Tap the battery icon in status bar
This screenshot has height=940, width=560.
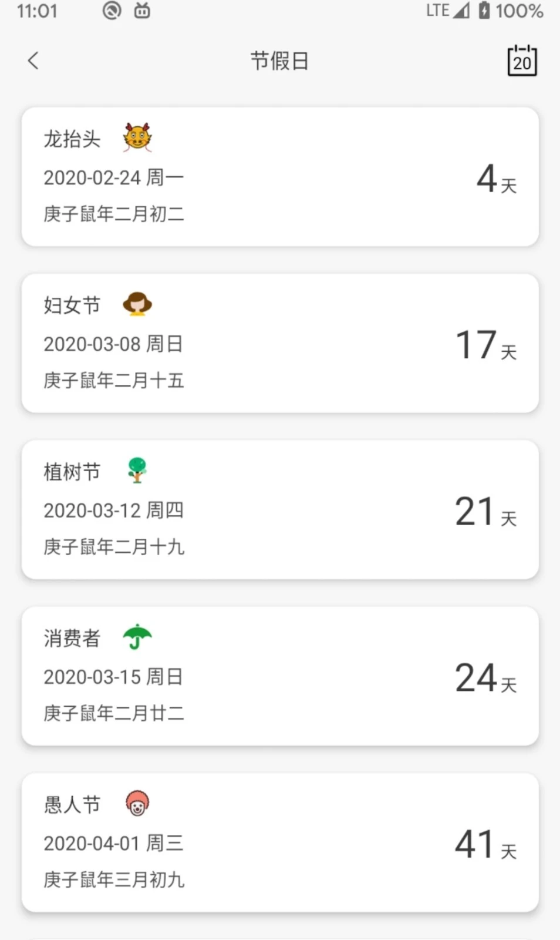pyautogui.click(x=484, y=11)
